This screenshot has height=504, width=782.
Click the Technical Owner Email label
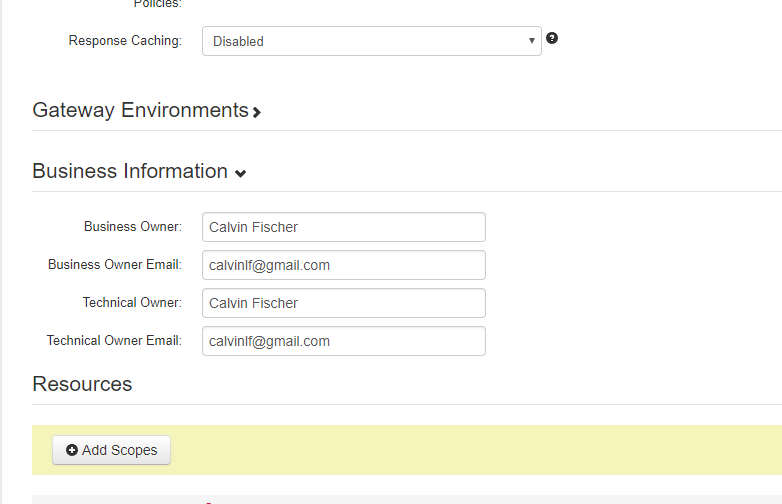[114, 340]
